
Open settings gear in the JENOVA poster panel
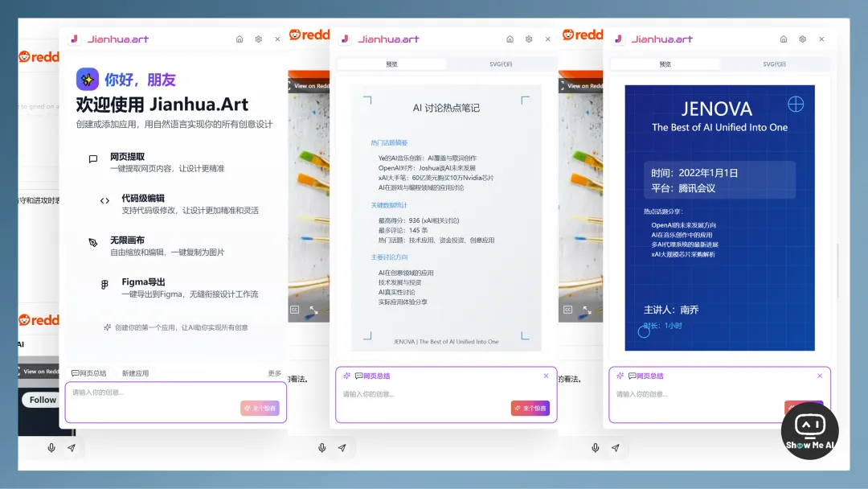tap(803, 39)
